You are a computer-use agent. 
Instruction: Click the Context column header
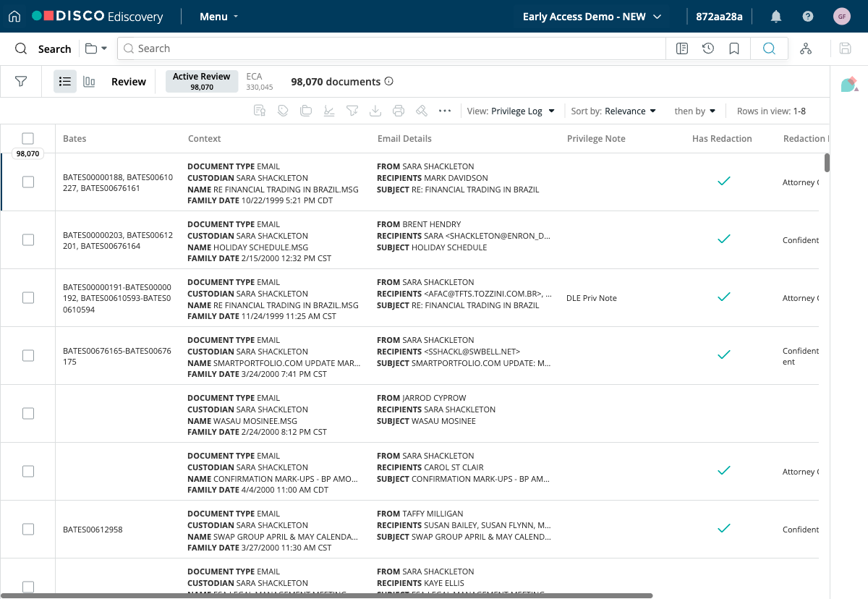(x=205, y=138)
